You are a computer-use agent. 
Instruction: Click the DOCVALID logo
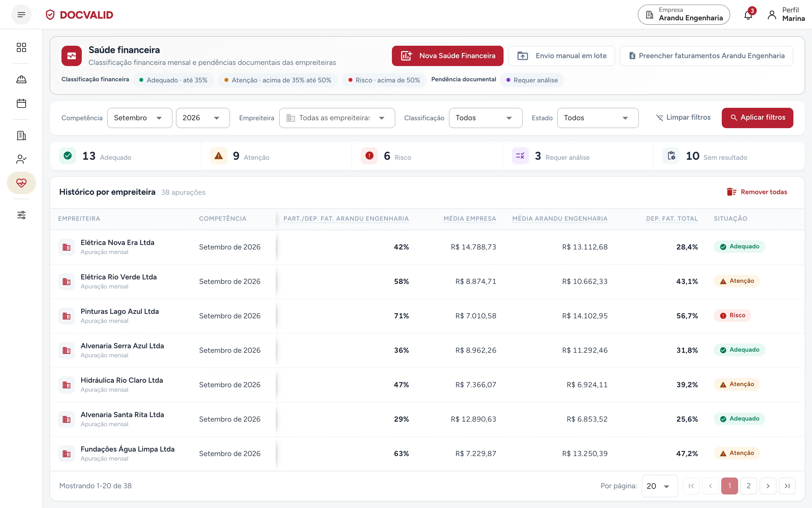[x=80, y=15]
